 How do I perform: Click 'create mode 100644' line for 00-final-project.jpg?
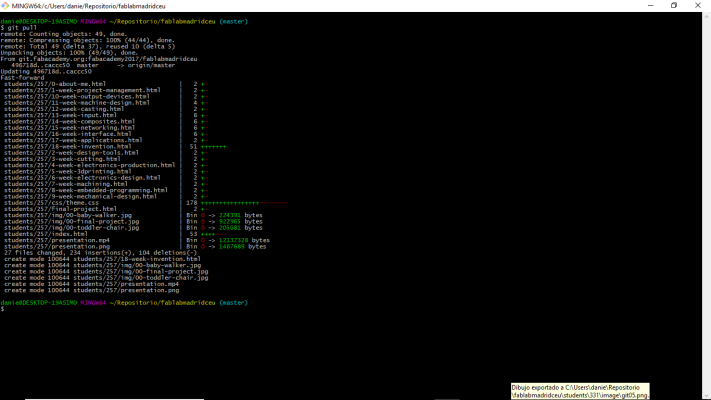(x=106, y=272)
